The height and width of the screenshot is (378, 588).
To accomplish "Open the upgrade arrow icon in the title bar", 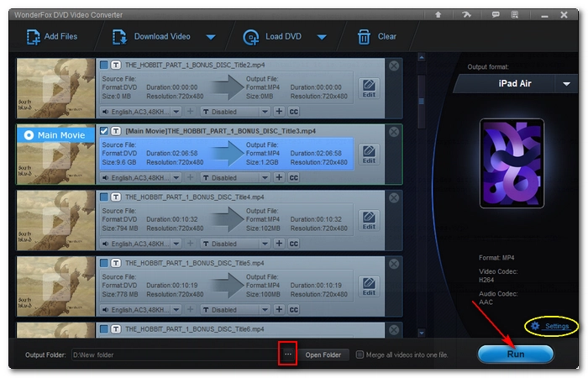I will (x=438, y=14).
